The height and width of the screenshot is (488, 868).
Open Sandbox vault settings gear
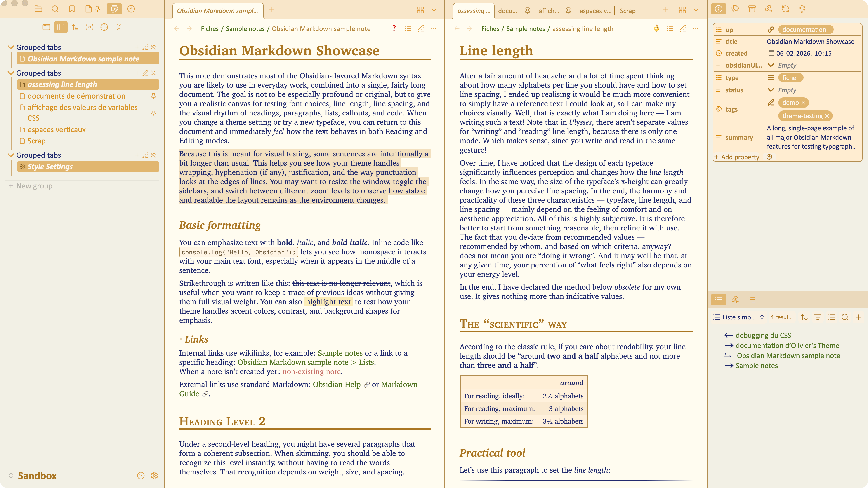pyautogui.click(x=154, y=476)
